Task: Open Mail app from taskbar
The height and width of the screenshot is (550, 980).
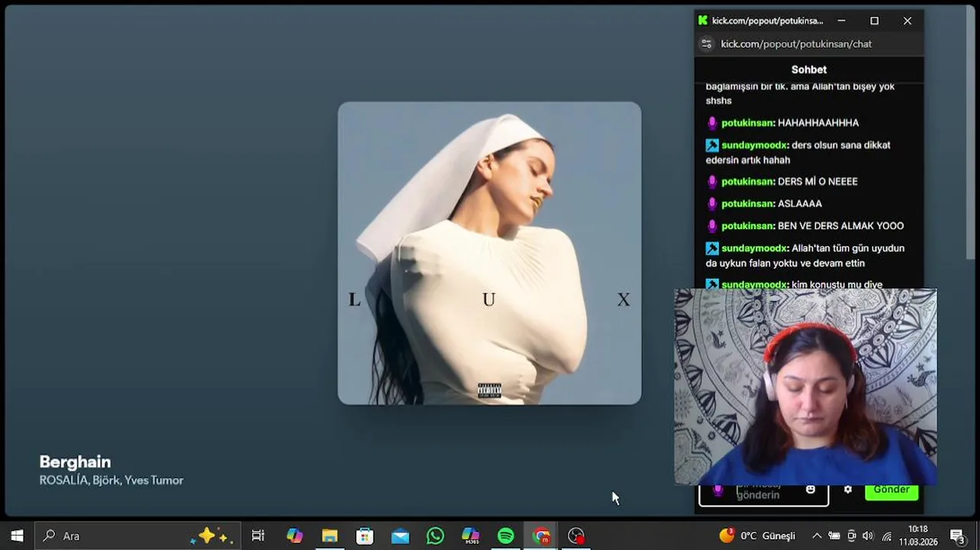Action: click(400, 536)
